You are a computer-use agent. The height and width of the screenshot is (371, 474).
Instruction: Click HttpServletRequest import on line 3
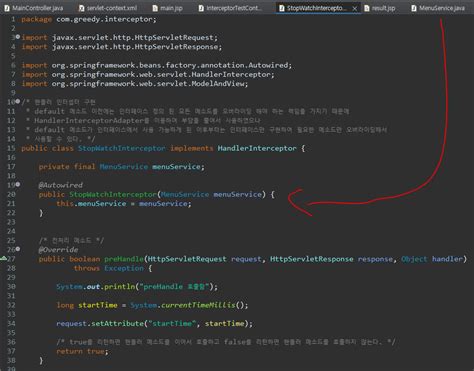[x=135, y=38]
